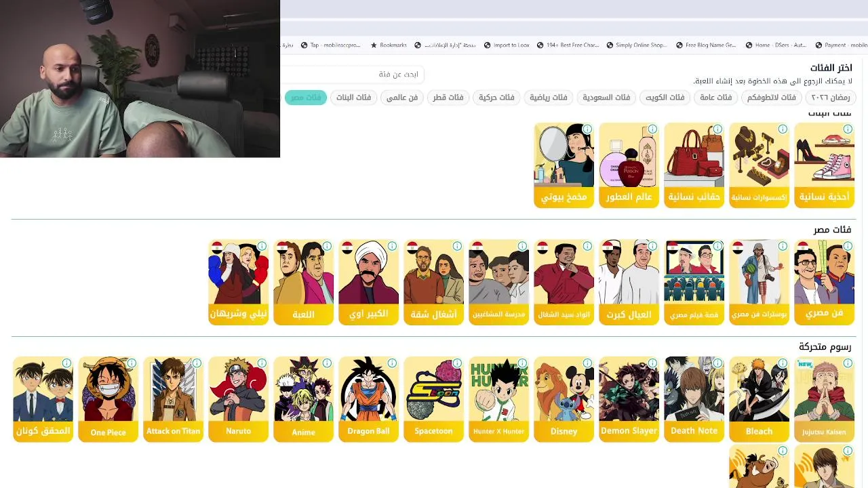The height and width of the screenshot is (488, 868).
Task: Open info icon on فن مصري card
Action: coord(848,246)
